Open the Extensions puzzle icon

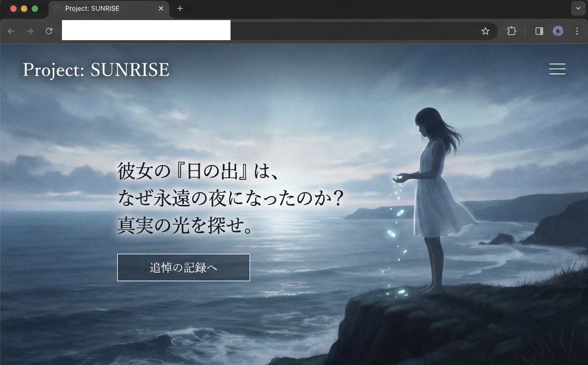click(x=512, y=31)
